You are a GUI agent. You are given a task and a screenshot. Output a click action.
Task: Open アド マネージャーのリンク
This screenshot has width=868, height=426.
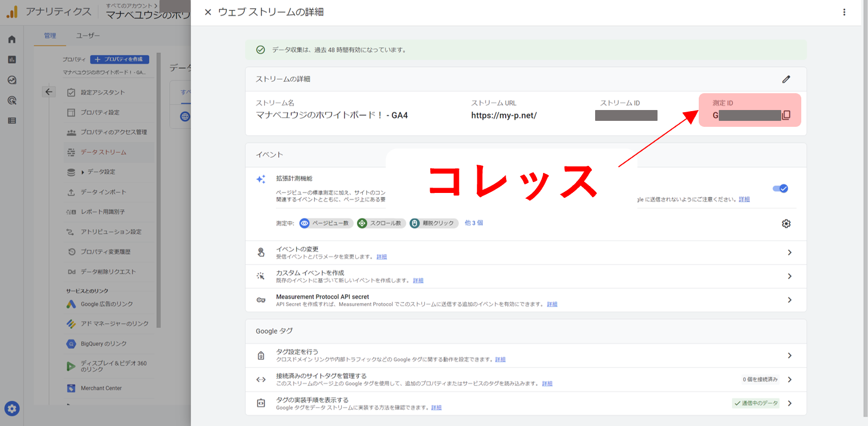[110, 324]
